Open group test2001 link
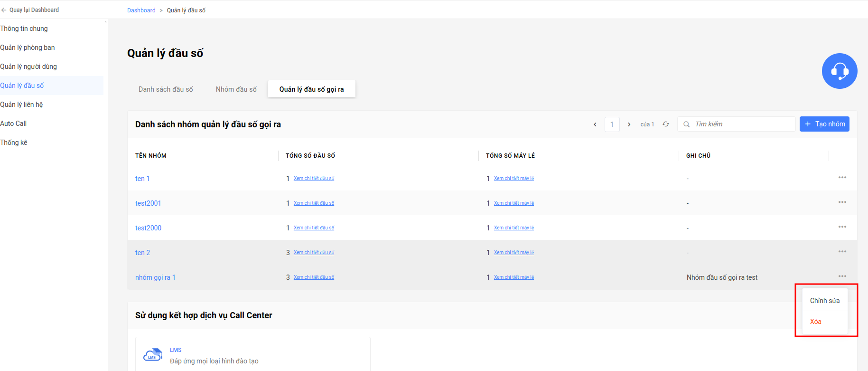 (148, 203)
